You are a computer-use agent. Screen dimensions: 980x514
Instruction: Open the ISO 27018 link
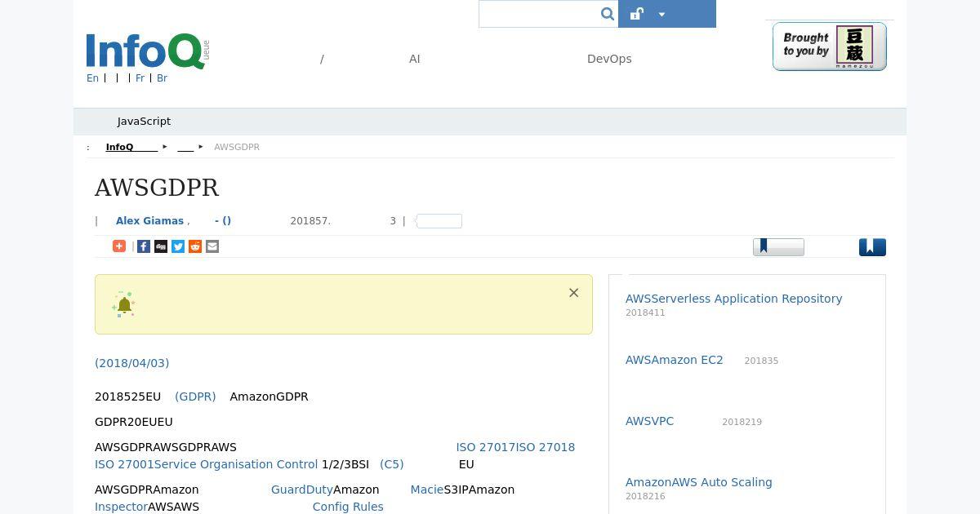546,447
